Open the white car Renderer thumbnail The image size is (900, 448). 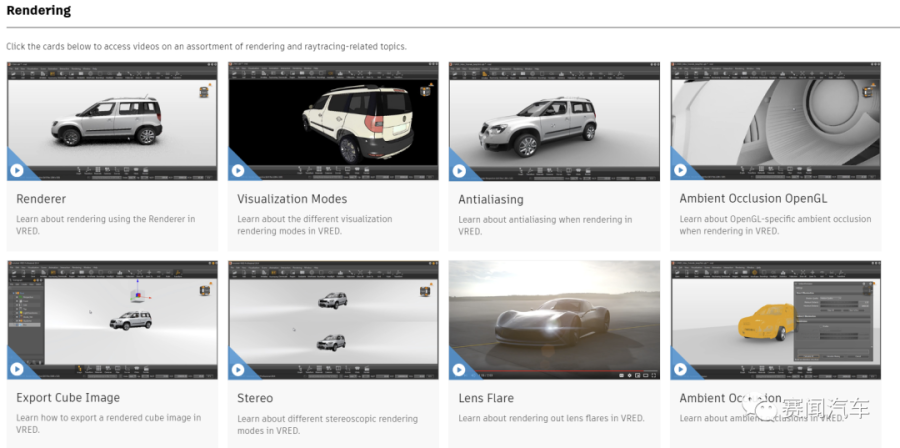point(111,120)
